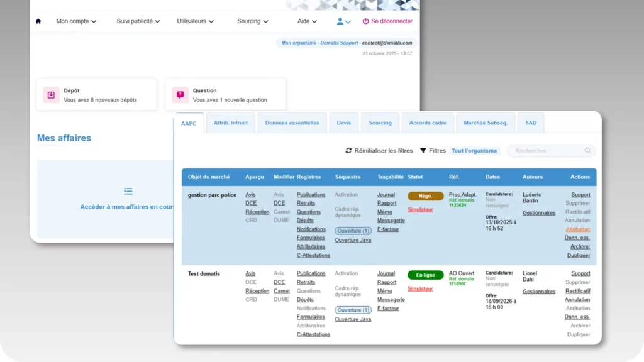The width and height of the screenshot is (644, 362).
Task: Click the Question notification icon
Action: click(x=180, y=95)
